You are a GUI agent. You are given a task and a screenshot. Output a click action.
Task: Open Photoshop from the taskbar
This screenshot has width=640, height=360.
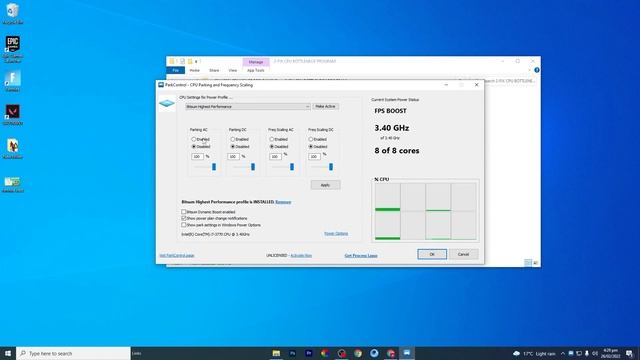tap(293, 353)
